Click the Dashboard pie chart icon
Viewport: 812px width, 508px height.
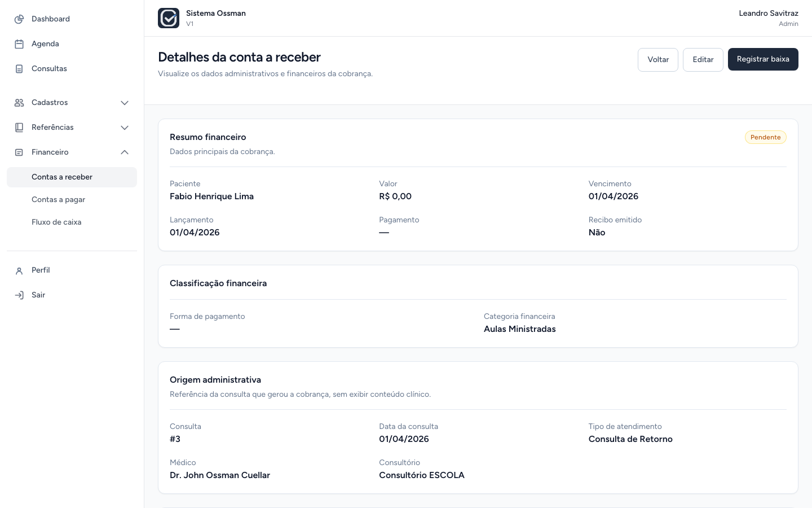coord(19,19)
